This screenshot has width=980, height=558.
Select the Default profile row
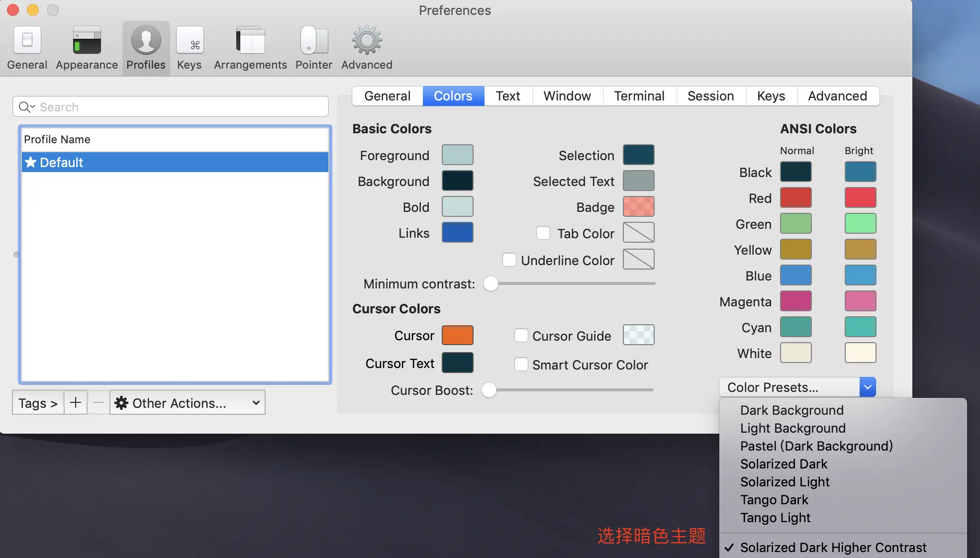click(175, 162)
